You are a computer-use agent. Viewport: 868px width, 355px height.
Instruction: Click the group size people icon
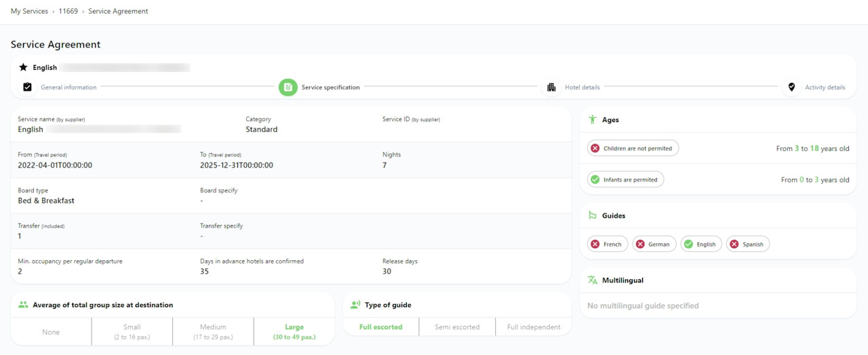coord(23,306)
